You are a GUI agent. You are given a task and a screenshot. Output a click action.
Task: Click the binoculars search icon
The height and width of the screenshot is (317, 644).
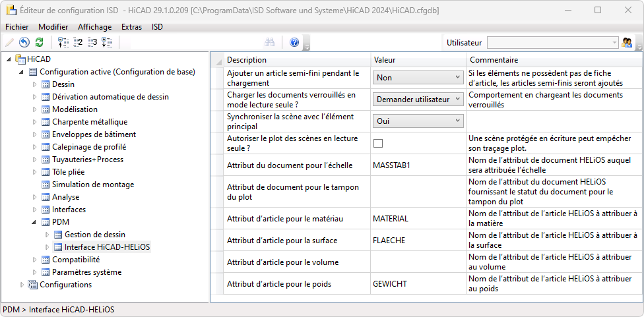pos(269,42)
